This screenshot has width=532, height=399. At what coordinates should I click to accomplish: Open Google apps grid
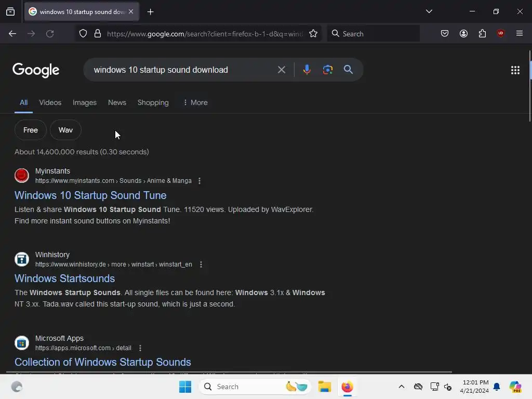pos(515,70)
